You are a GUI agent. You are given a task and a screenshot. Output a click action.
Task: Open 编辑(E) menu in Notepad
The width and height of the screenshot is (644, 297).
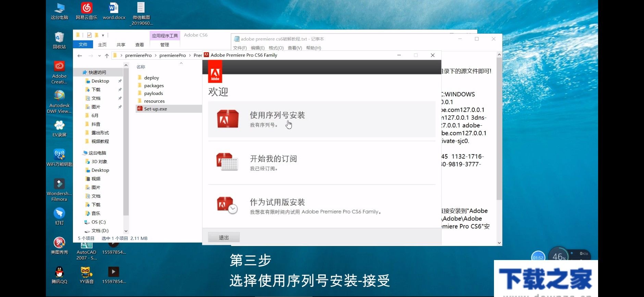pyautogui.click(x=258, y=48)
